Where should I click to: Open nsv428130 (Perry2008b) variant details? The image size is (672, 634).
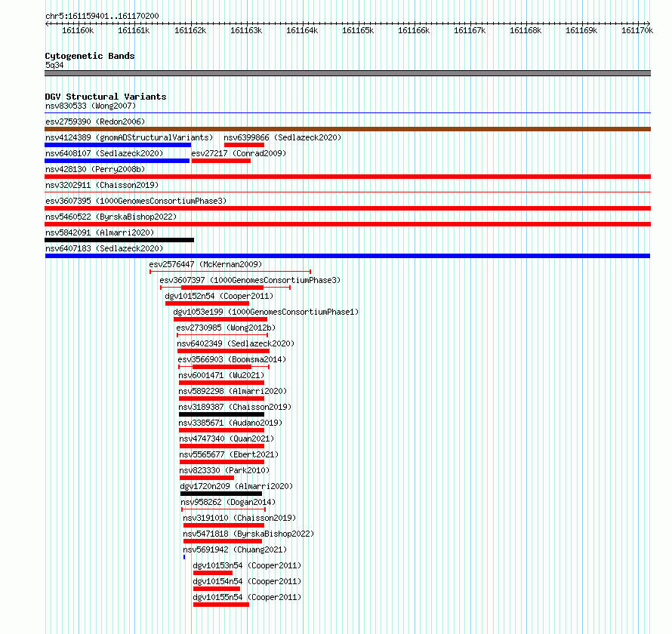tap(95, 169)
